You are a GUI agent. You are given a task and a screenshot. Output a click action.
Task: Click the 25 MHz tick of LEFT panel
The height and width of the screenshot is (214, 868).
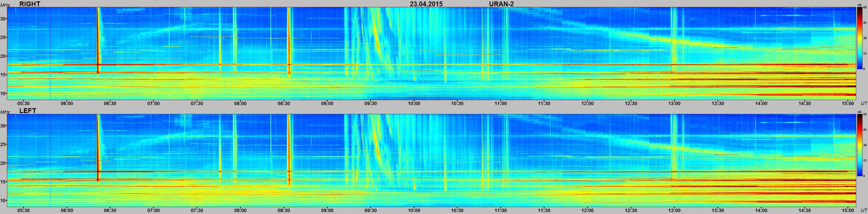3,144
